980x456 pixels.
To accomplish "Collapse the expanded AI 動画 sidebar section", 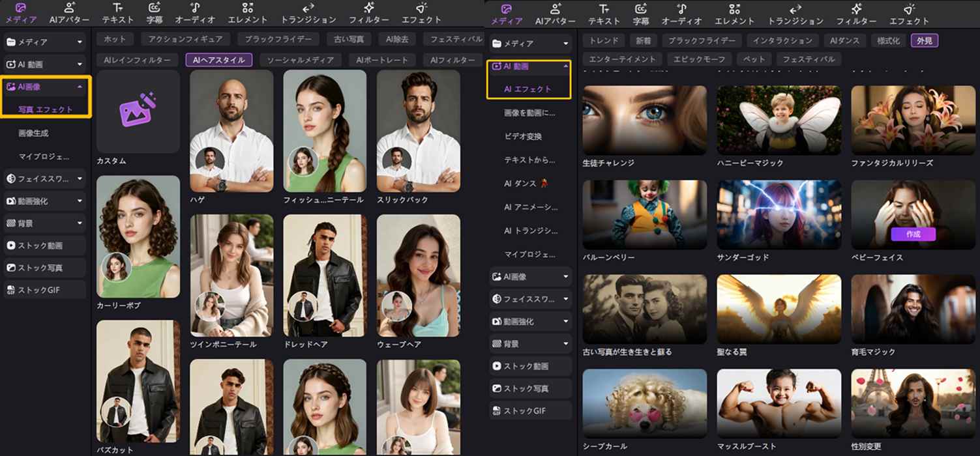I will tap(565, 66).
